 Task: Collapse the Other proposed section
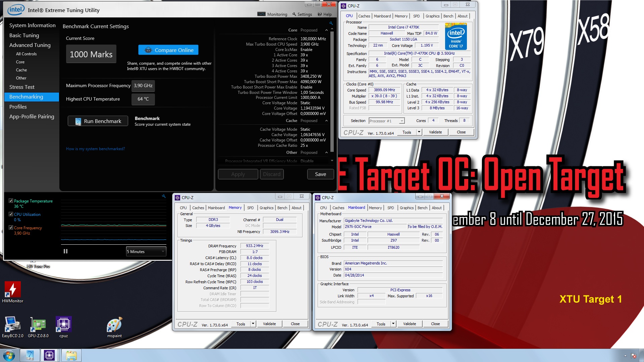pos(327,153)
